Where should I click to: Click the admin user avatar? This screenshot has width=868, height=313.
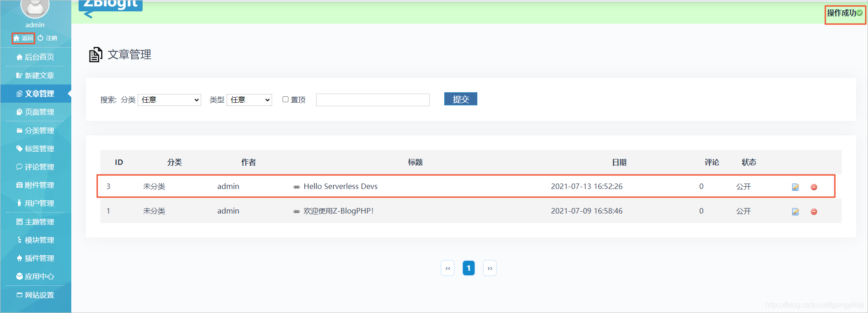pos(35,7)
